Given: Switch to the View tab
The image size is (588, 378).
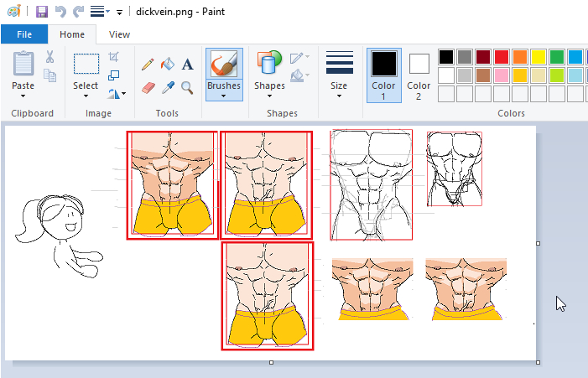Looking at the screenshot, I should pos(119,34).
